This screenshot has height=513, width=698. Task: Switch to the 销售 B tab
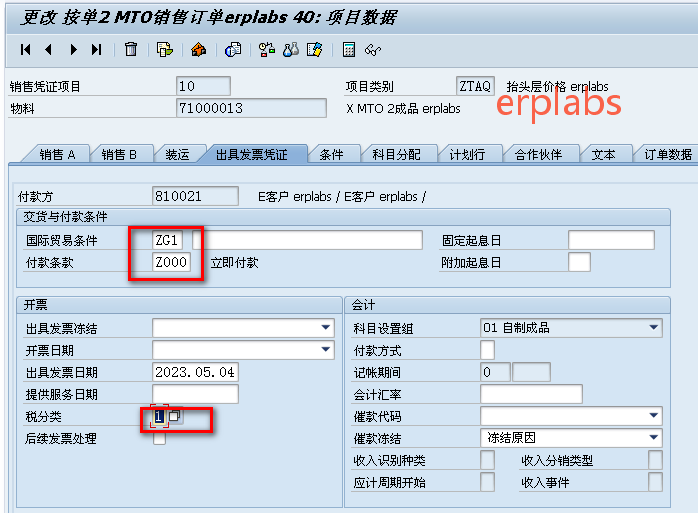tap(119, 155)
